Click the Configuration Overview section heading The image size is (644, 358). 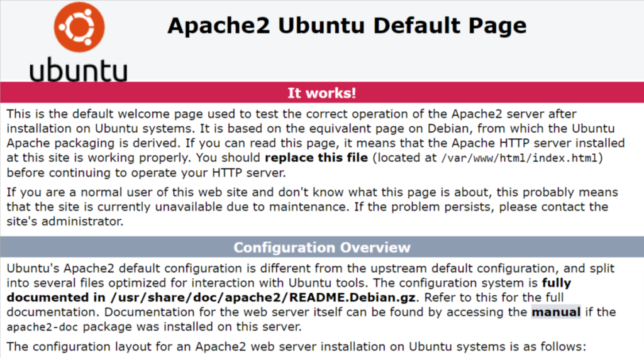tap(321, 247)
